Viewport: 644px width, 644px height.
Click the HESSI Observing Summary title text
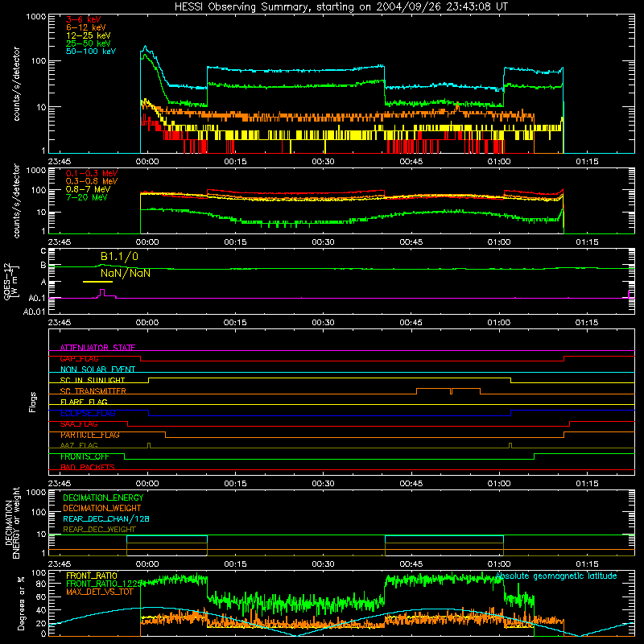tap(341, 7)
